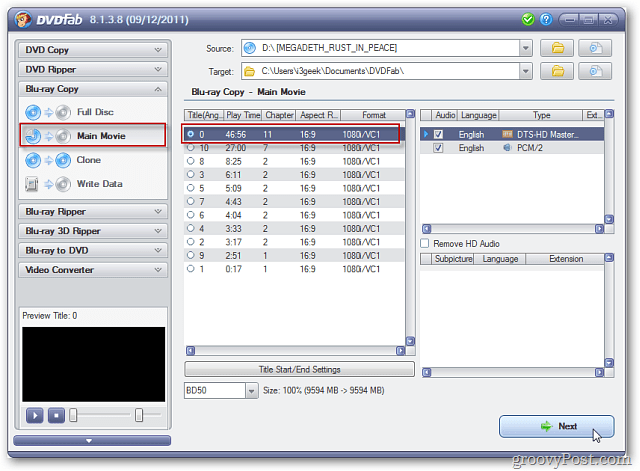Click the Format column header
640x471 pixels.
tap(373, 115)
